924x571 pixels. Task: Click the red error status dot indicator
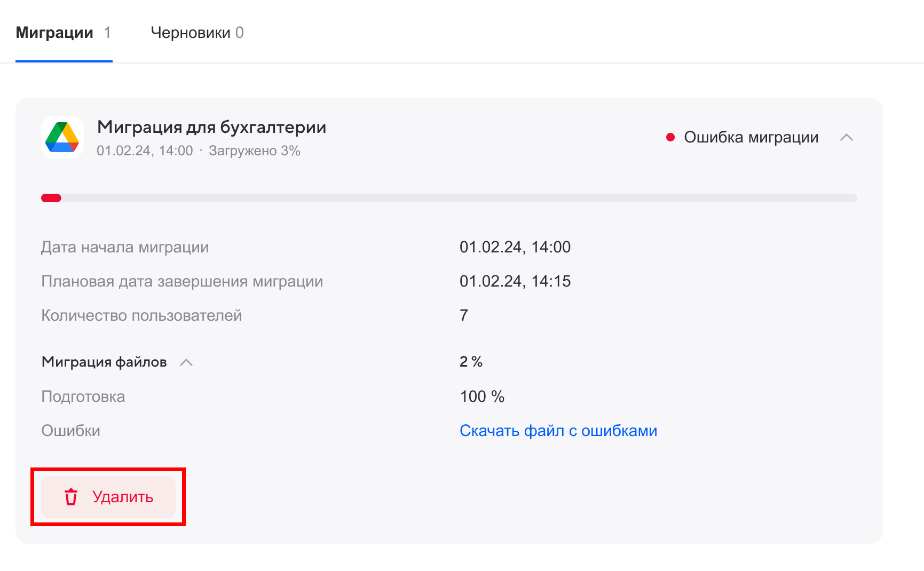(x=671, y=137)
